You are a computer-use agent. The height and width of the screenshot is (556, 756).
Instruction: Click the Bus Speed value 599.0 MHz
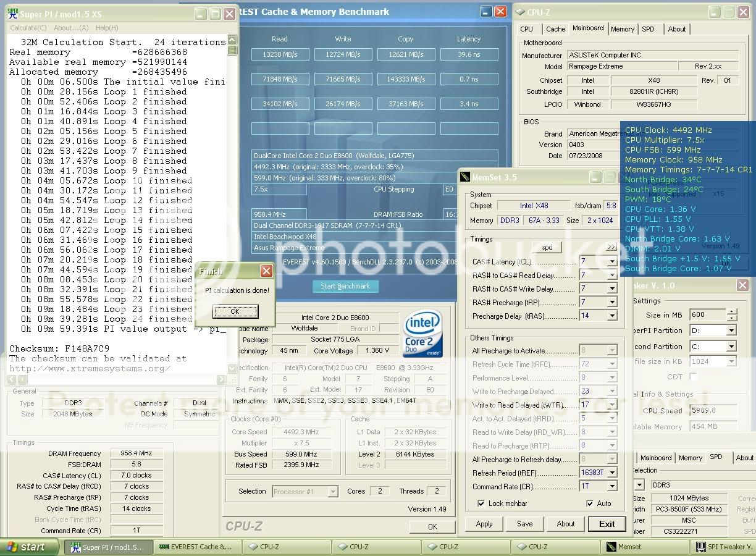[x=302, y=454]
